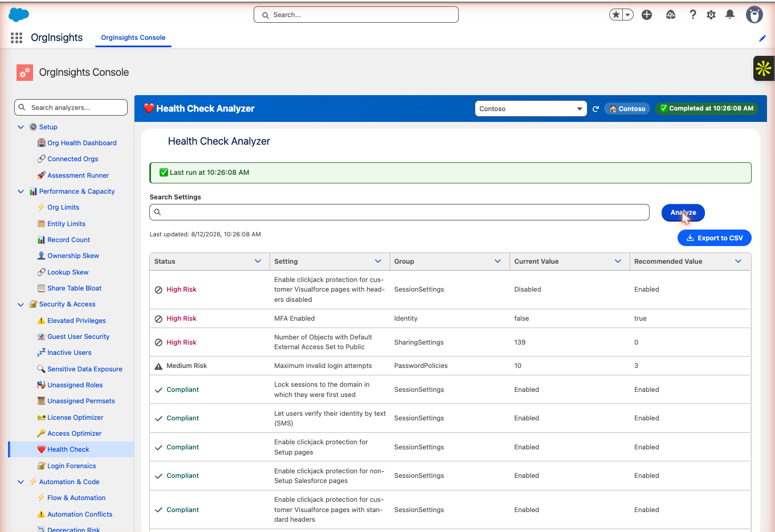Image resolution: width=775 pixels, height=532 pixels.
Task: Open the Trailhead guidance icon
Action: pyautogui.click(x=671, y=15)
